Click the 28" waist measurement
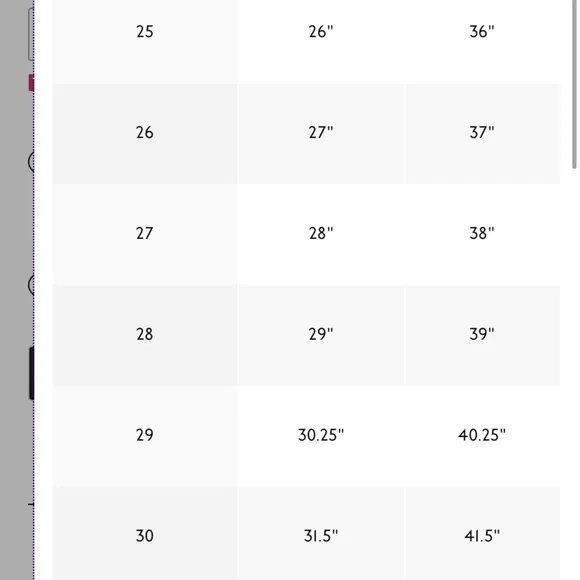This screenshot has width=580, height=580. 321,234
